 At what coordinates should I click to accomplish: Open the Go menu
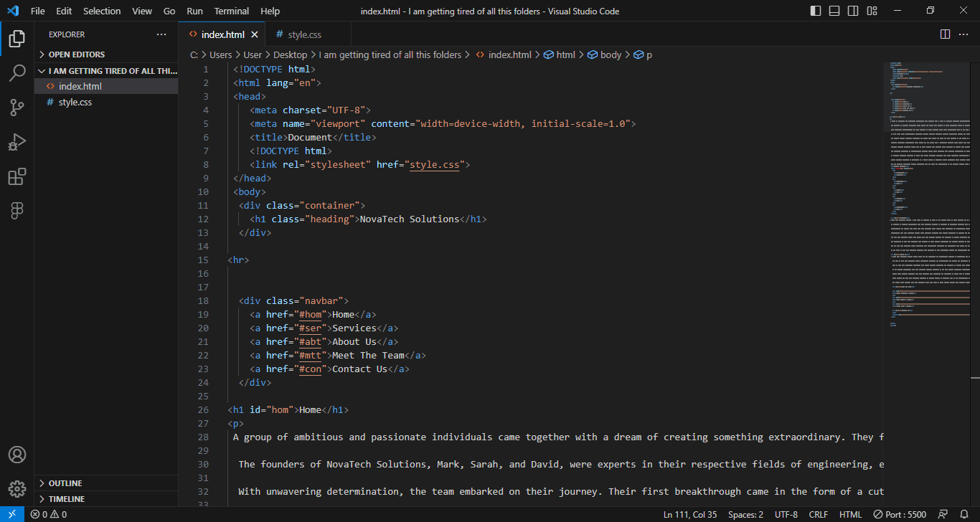pyautogui.click(x=169, y=11)
